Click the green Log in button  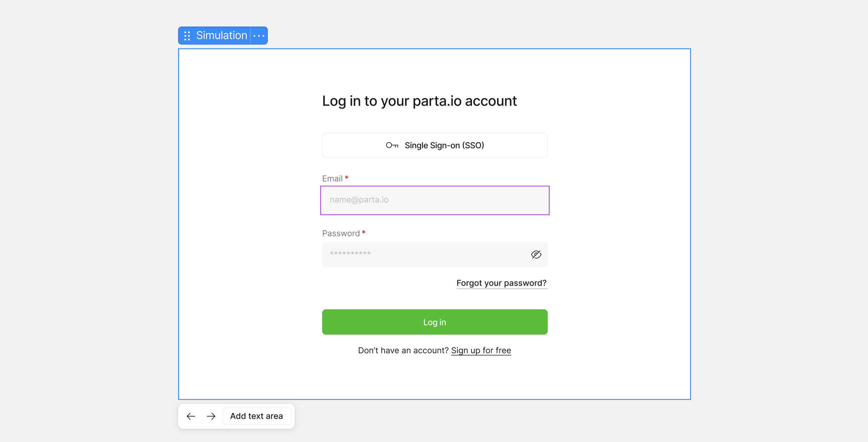point(435,322)
